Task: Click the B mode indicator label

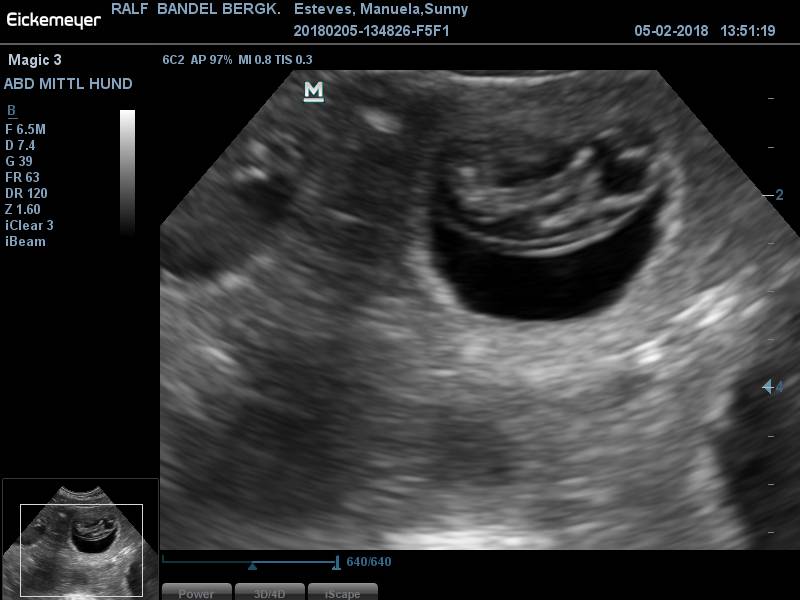Action: [x=11, y=111]
